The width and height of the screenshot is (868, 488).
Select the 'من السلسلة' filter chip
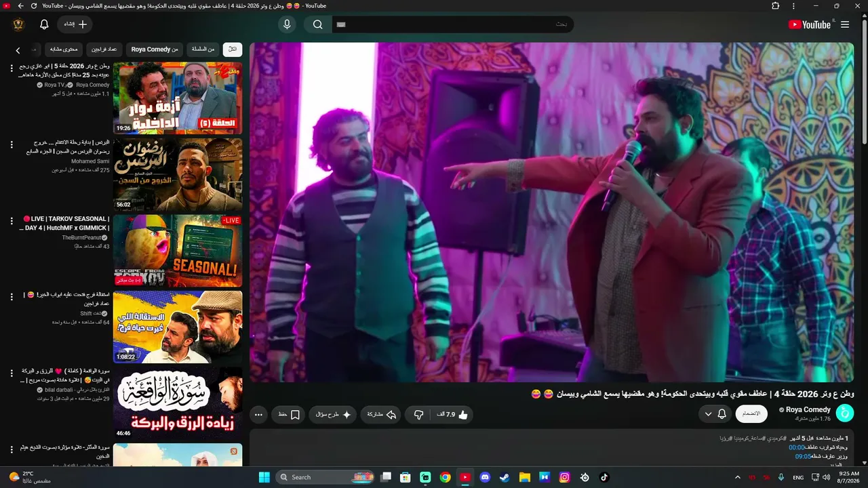pos(203,49)
